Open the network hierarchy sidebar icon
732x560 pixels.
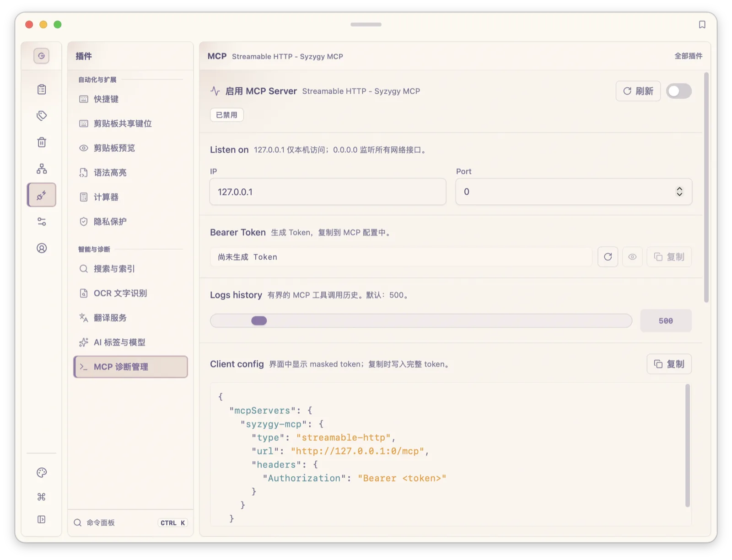pyautogui.click(x=42, y=169)
